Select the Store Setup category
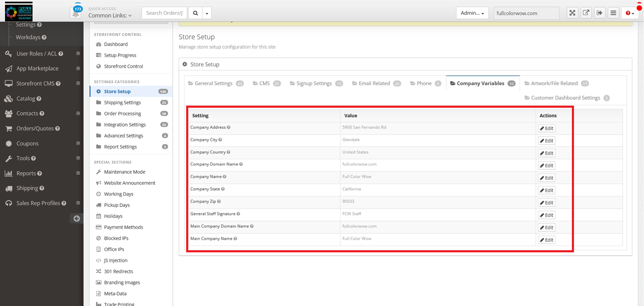The image size is (644, 306). 131,91
